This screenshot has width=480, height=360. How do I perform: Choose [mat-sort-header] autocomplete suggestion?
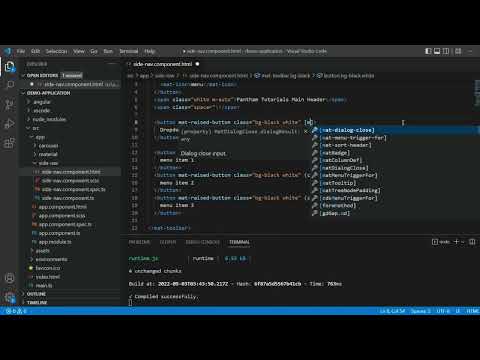pyautogui.click(x=346, y=145)
